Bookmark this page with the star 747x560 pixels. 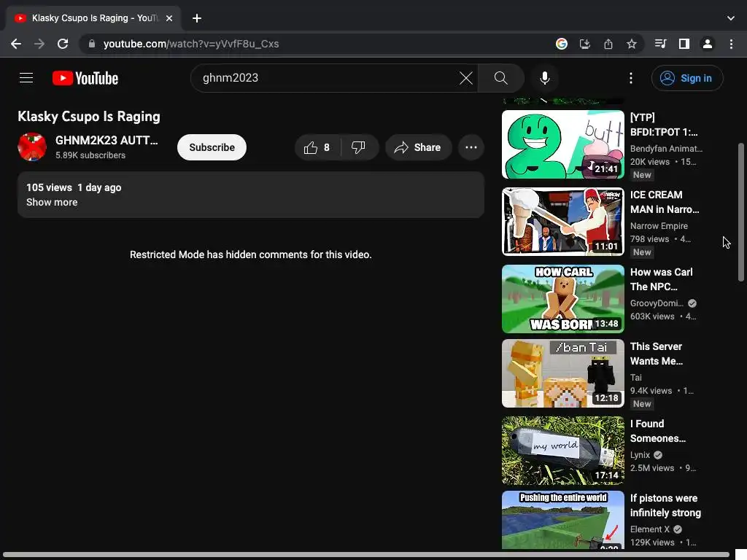(632, 44)
